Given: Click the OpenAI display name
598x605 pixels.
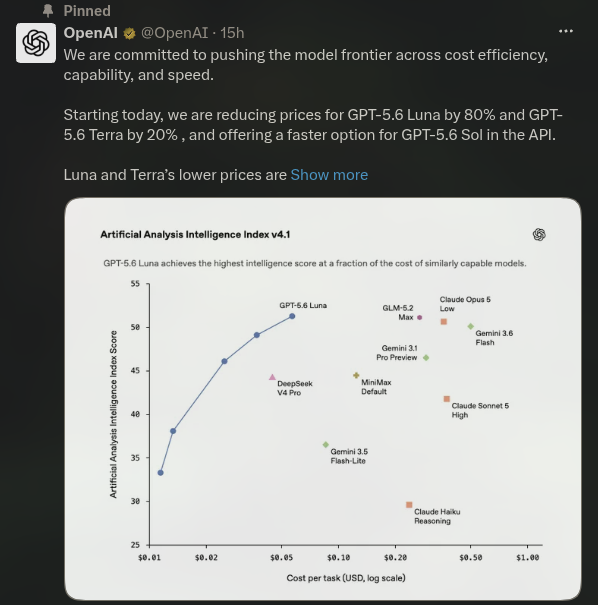Looking at the screenshot, I should coord(91,33).
